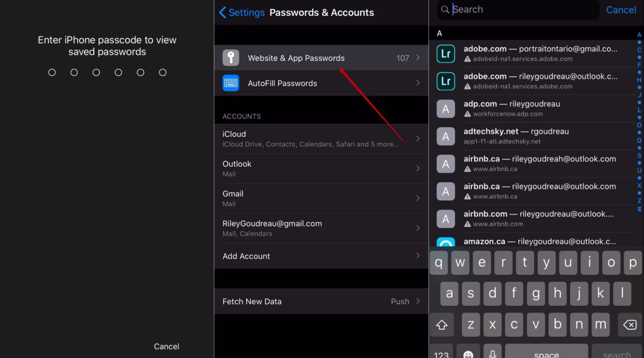Tap the q key on keyboard
Image resolution: width=644 pixels, height=358 pixels.
(x=439, y=262)
